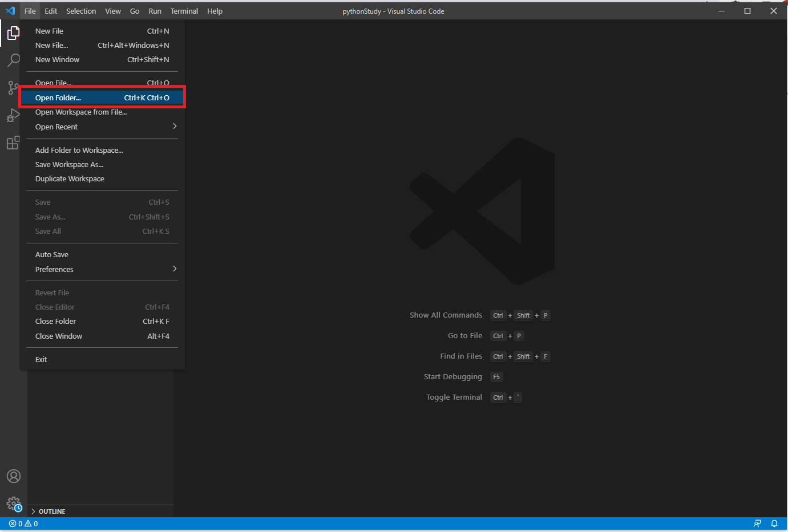Choose Open Folder...
The height and width of the screenshot is (532, 788).
click(x=103, y=98)
